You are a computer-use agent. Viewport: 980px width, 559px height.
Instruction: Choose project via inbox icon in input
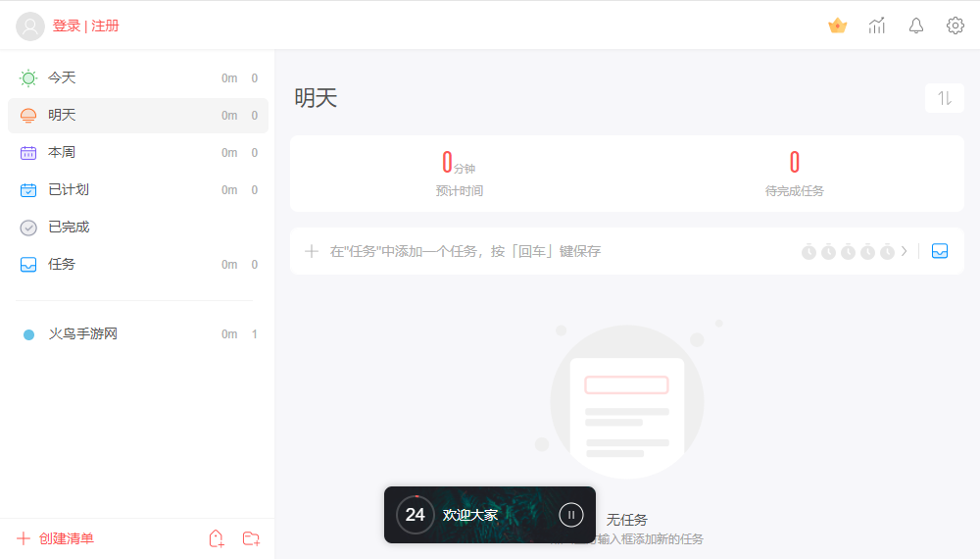(940, 251)
